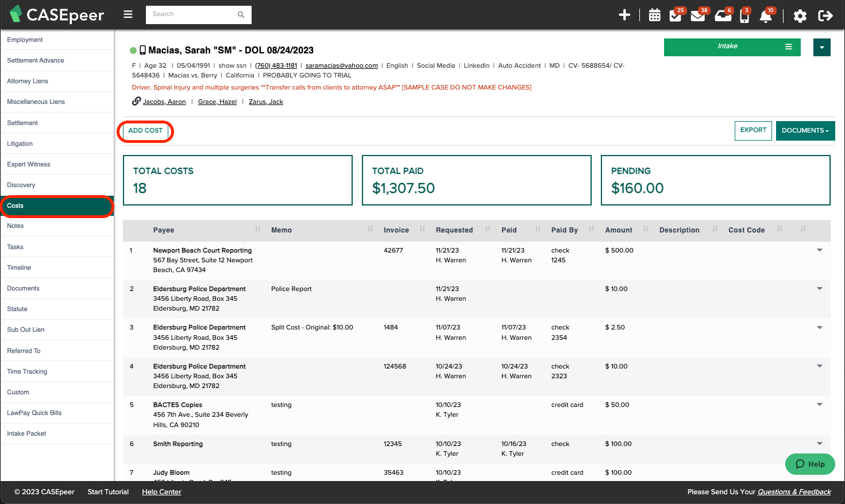Click the Intake status bar
Screen dimensions: 845x504
pyautogui.click(x=732, y=47)
